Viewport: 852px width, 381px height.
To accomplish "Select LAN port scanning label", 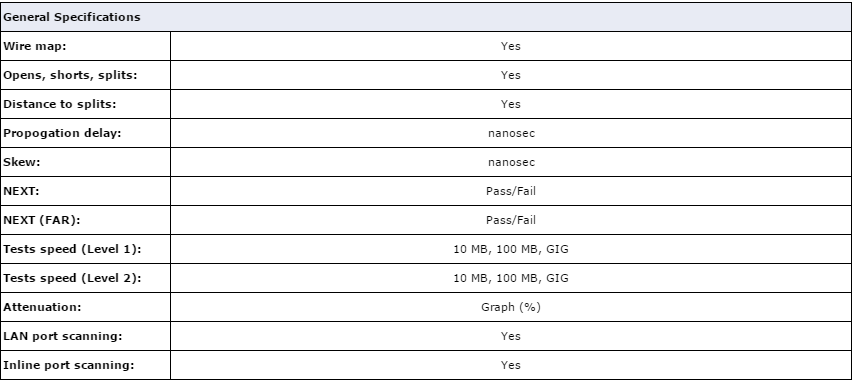I will tap(62, 336).
